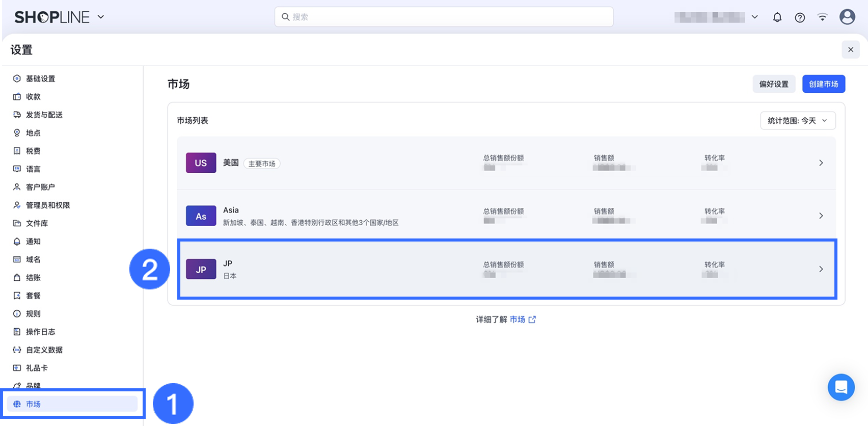Click the 市场列表 heading
The width and height of the screenshot is (868, 426).
(193, 120)
